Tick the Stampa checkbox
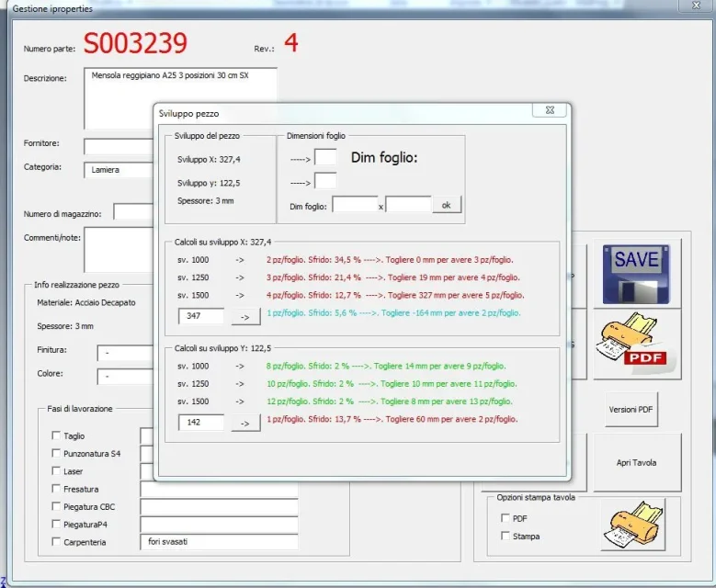The image size is (716, 588). pyautogui.click(x=505, y=536)
